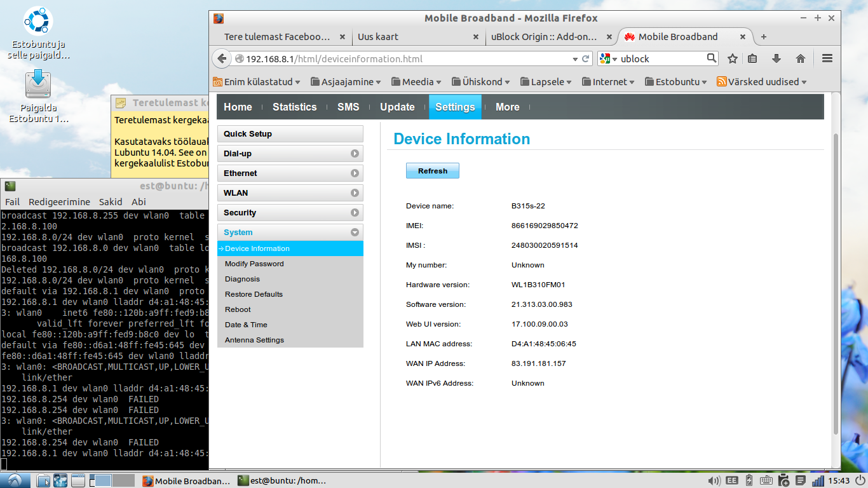Screen dimensions: 868x488
Task: Switch to the uBlock Origin browser tab
Action: pos(550,37)
